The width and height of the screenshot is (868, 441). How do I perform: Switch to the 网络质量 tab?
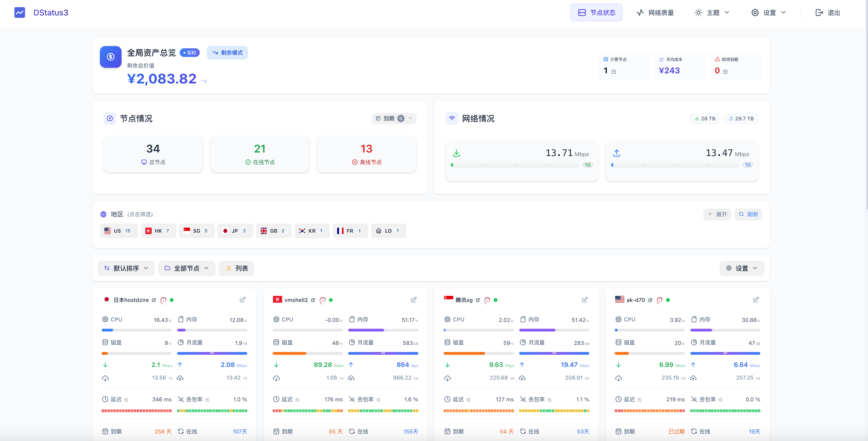655,12
